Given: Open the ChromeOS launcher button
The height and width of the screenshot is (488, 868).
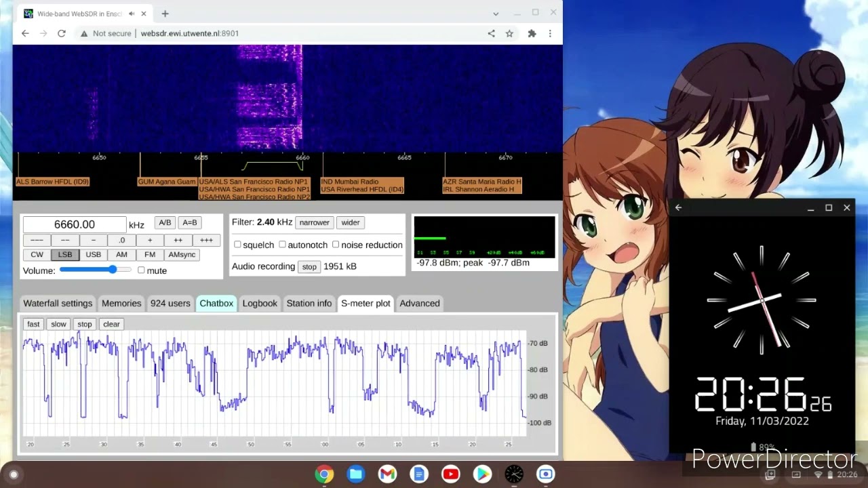Looking at the screenshot, I should (14, 474).
